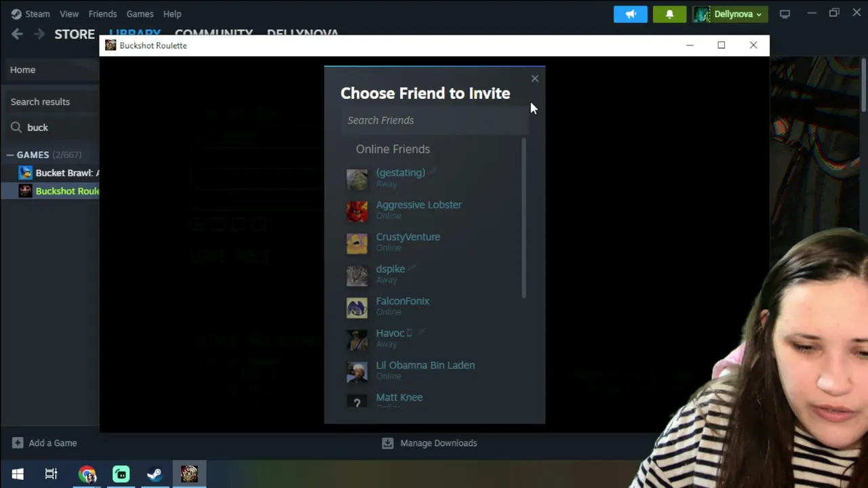The width and height of the screenshot is (868, 488).
Task: Open Steam from the taskbar
Action: coord(155,474)
